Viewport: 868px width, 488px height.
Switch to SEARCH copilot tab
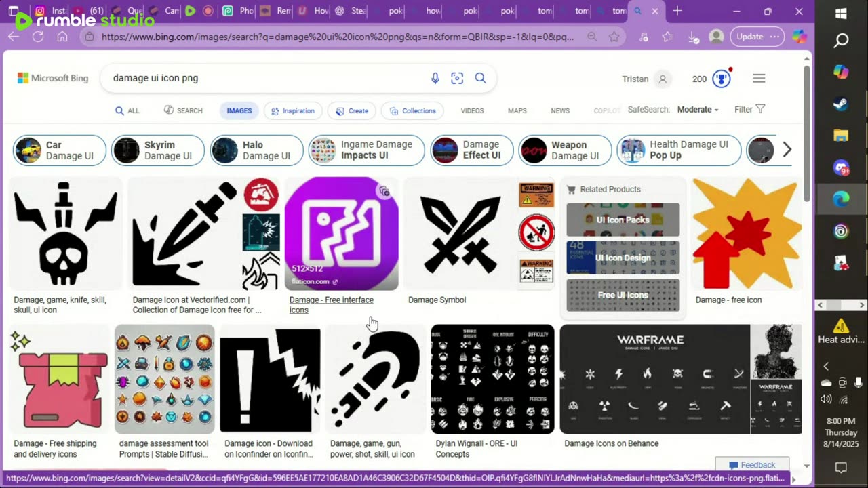[183, 110]
